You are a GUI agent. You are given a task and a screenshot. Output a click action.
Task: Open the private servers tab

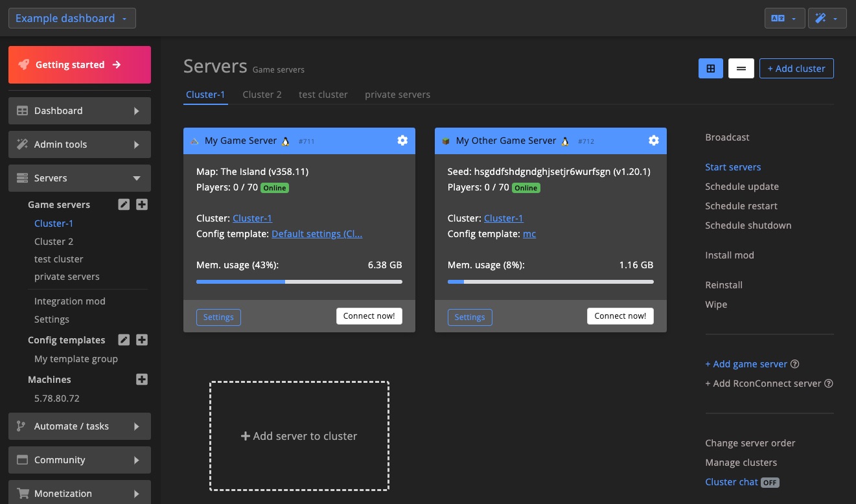click(397, 95)
